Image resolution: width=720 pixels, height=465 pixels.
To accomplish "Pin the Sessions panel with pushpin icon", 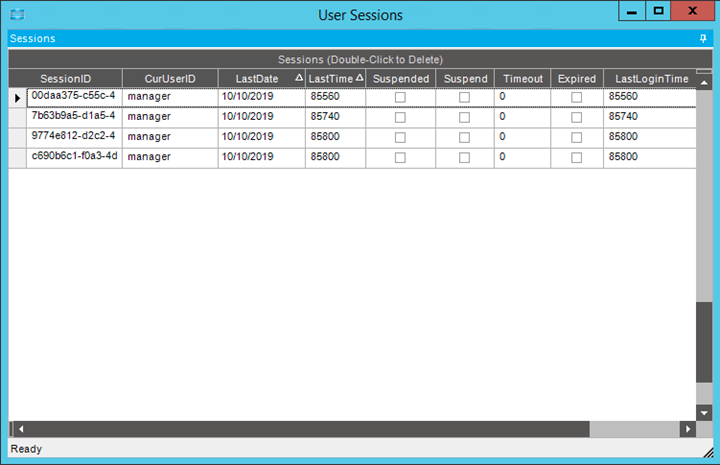I will click(703, 39).
